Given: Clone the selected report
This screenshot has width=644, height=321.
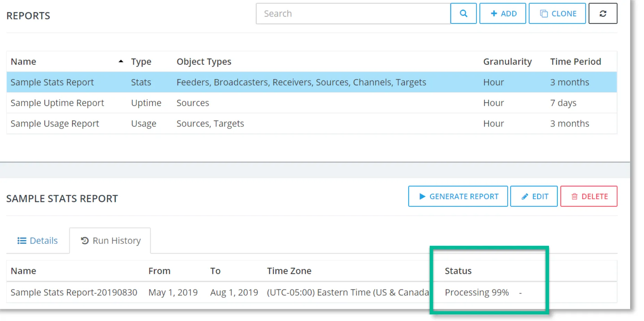Looking at the screenshot, I should point(557,14).
